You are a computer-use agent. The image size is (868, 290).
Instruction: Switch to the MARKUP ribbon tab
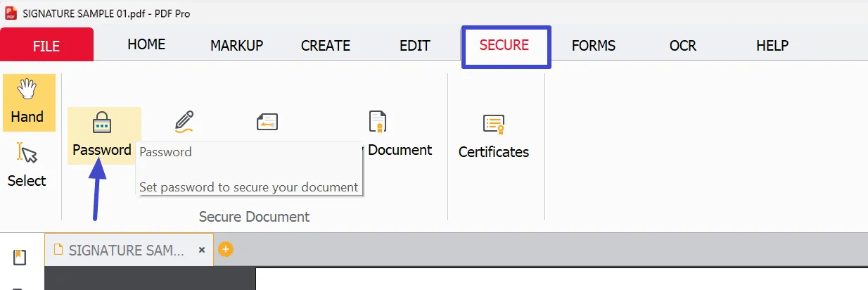pos(236,46)
